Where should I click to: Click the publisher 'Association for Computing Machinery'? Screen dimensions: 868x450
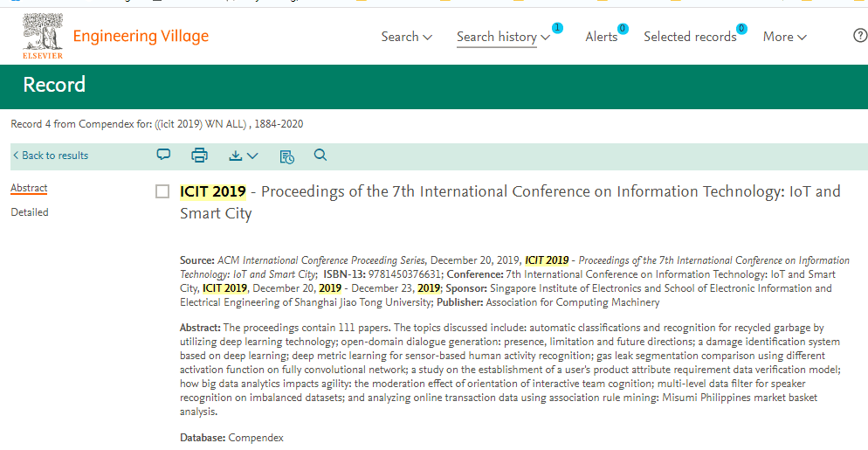[573, 302]
